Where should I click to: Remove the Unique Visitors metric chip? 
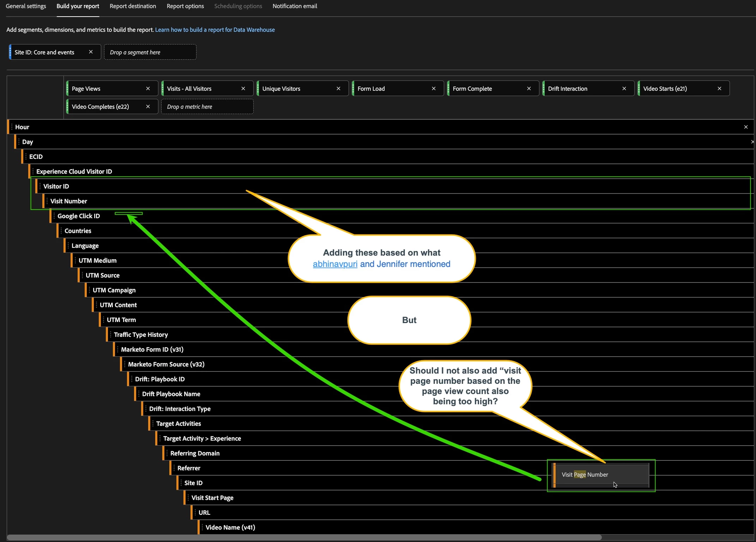(338, 89)
